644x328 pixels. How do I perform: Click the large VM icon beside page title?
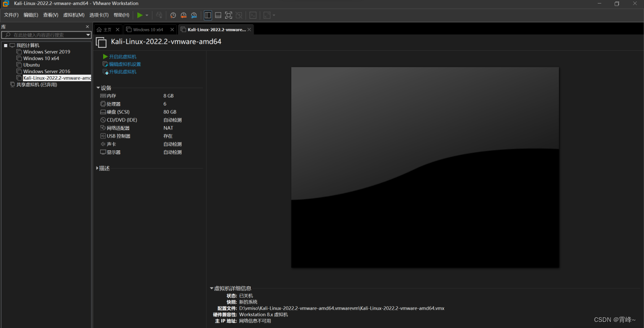[x=101, y=42]
